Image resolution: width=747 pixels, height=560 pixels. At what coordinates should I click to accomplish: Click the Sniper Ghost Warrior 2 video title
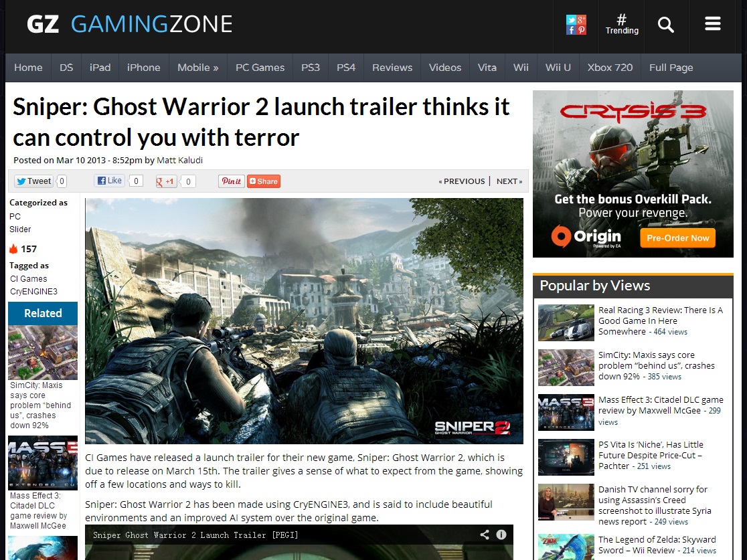point(195,535)
